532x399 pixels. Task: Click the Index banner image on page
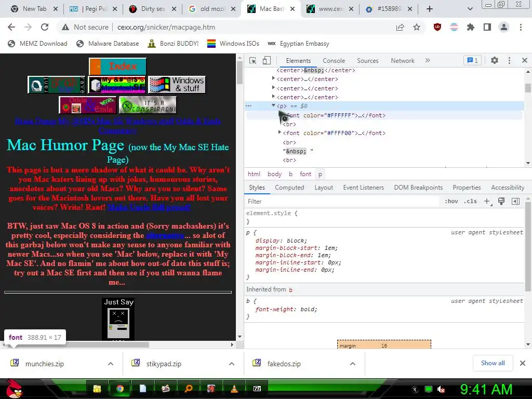117,66
